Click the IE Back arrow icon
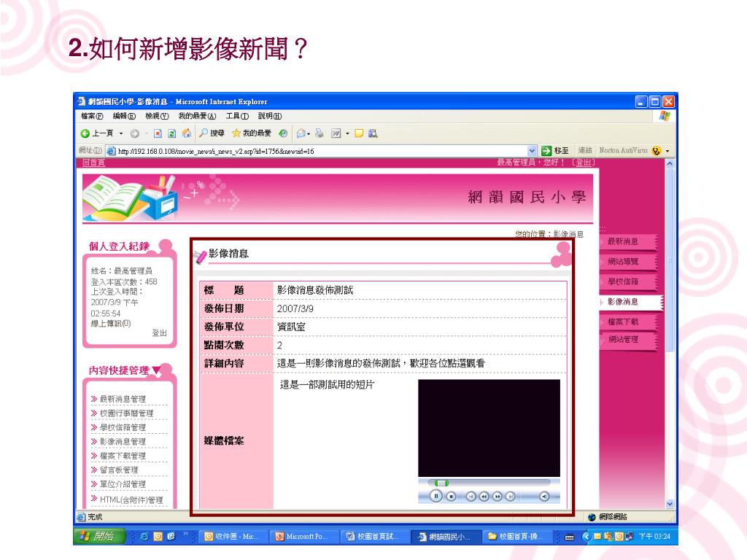The width and height of the screenshot is (747, 560). tap(85, 134)
